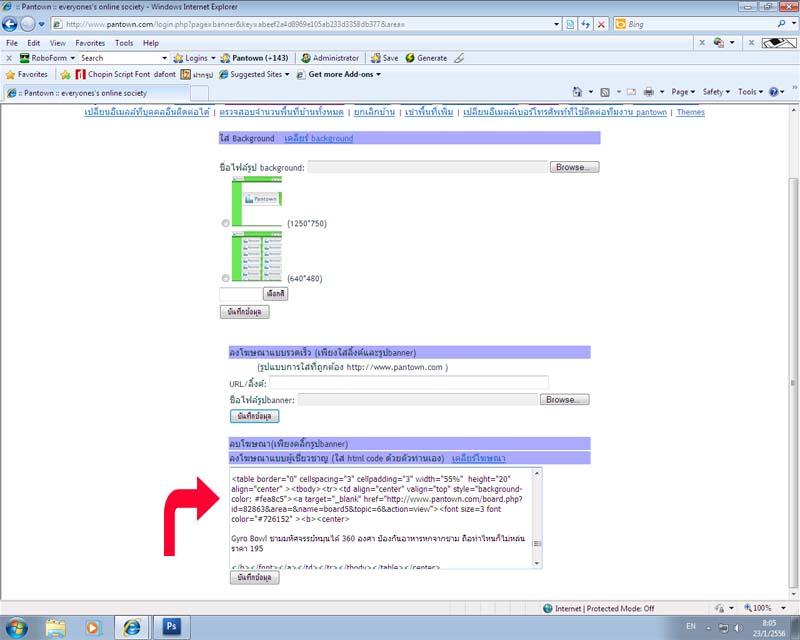Expand the address bar history dropdown
The height and width of the screenshot is (640, 800).
point(556,24)
